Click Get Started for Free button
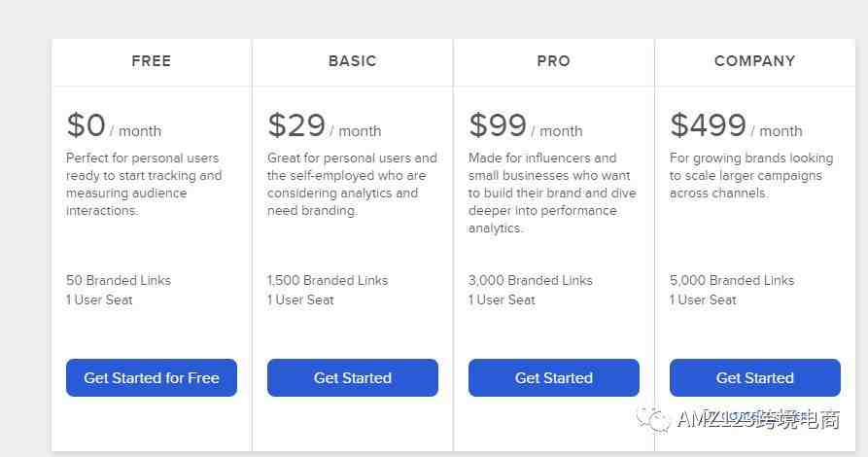Image resolution: width=868 pixels, height=457 pixels. pyautogui.click(x=151, y=378)
